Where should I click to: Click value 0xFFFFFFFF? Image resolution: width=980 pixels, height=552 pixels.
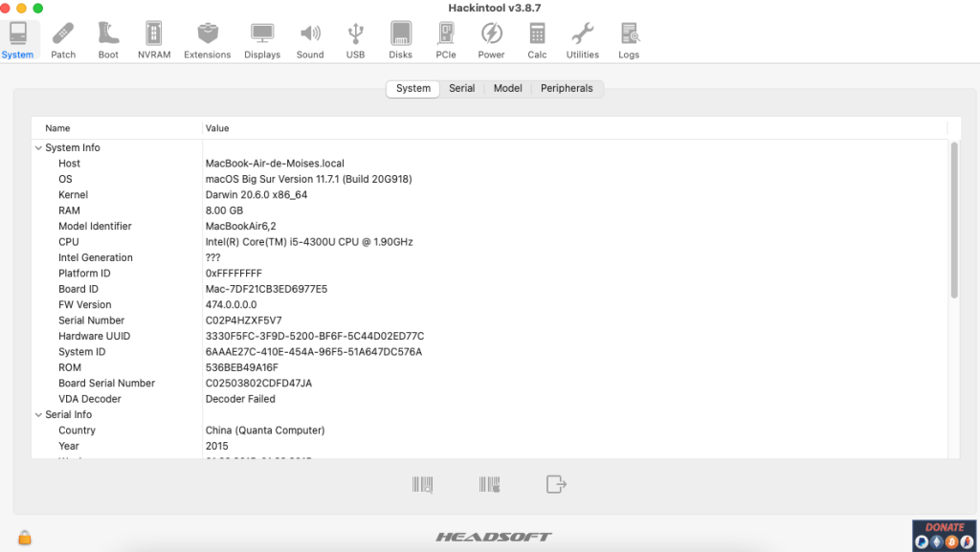tap(234, 274)
